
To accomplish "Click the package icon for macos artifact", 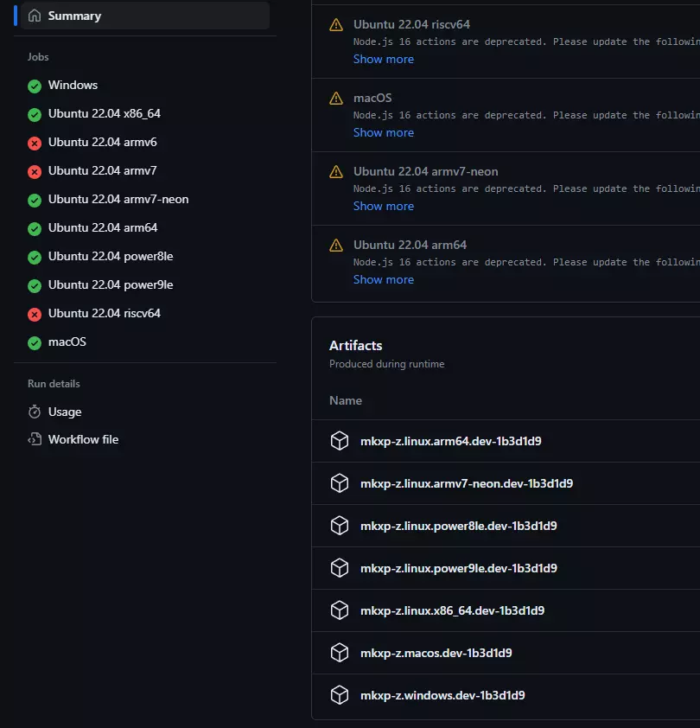I will [340, 653].
